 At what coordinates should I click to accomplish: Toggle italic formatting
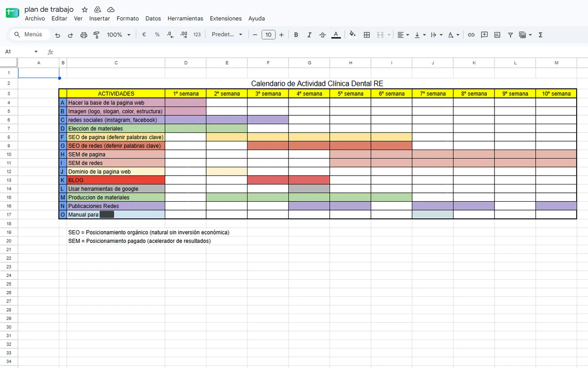pos(309,35)
